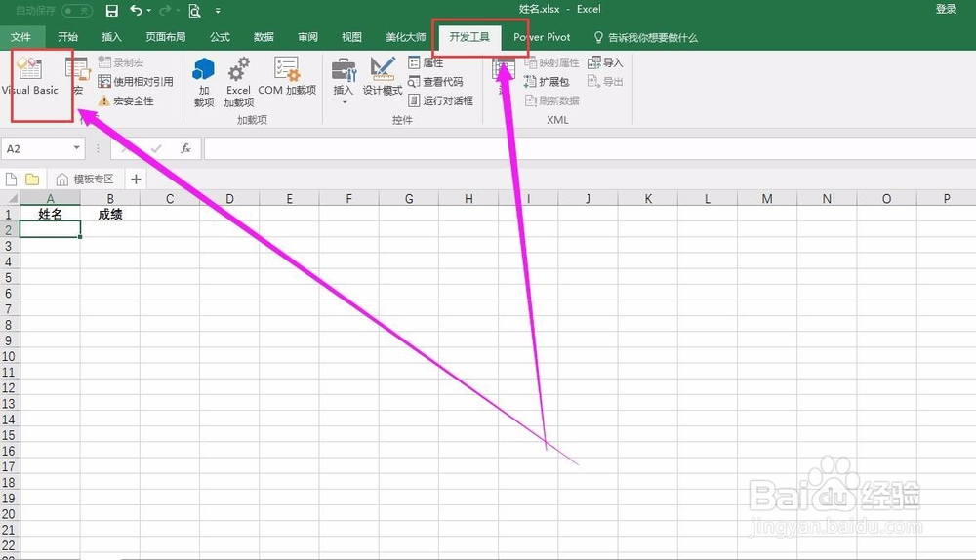Click the Insert Function fx button
The height and width of the screenshot is (560, 976).
click(x=185, y=148)
